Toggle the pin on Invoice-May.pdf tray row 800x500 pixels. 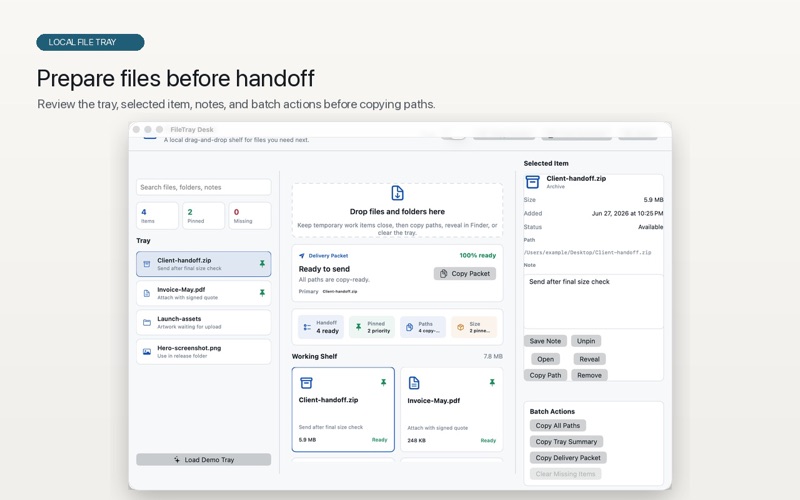tap(262, 293)
